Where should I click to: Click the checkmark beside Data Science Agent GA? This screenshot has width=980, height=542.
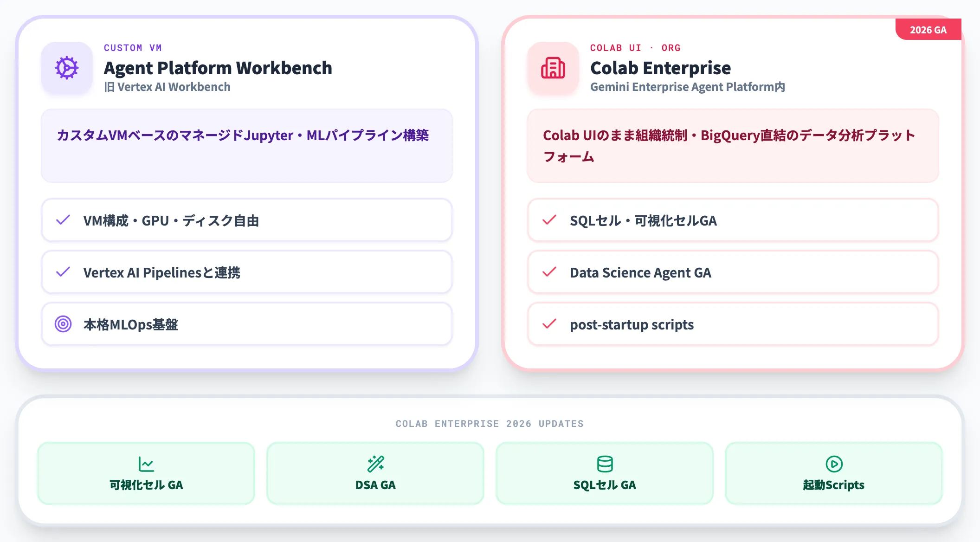549,272
